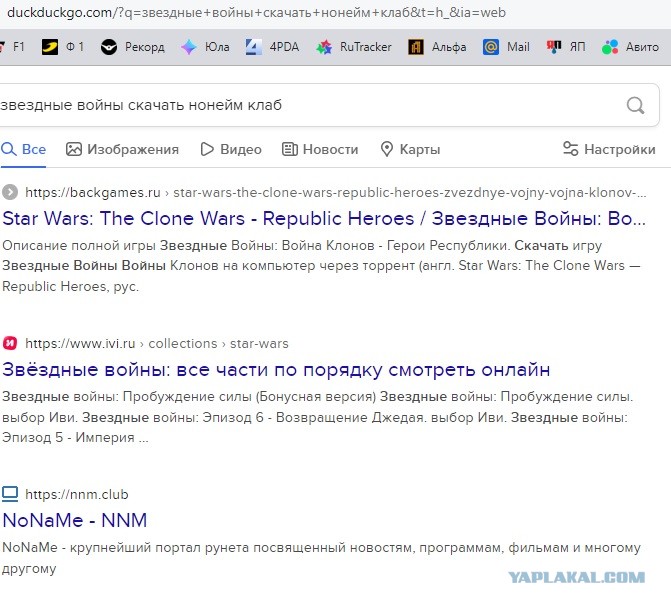
Task: Click the ivi.ru star-wars breadcrumb
Action: (259, 344)
